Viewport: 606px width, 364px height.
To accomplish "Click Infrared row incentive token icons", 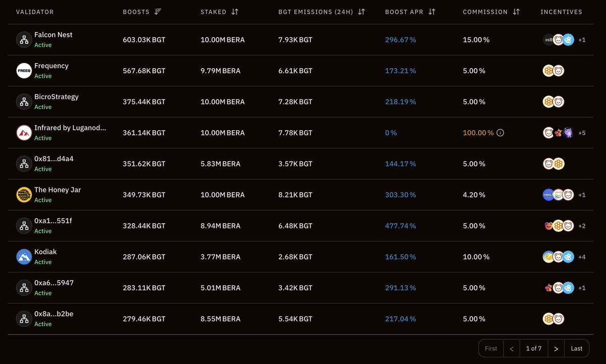I will coord(559,133).
